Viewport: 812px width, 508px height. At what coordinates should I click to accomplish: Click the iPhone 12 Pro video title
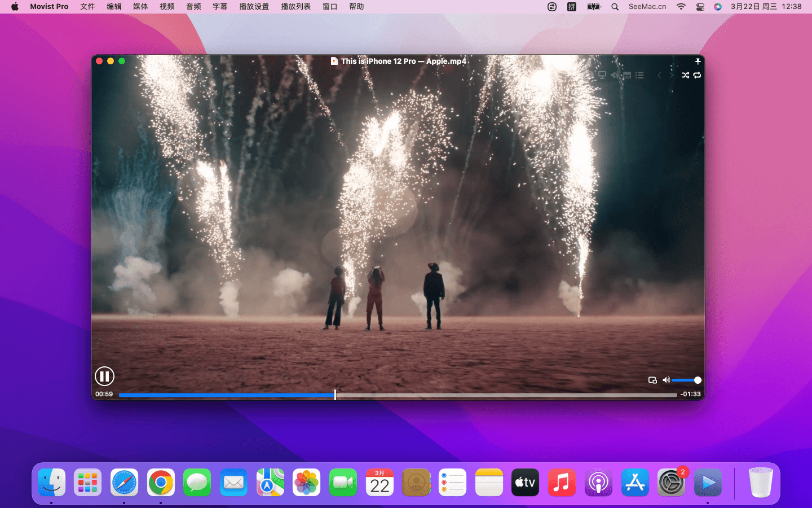tap(403, 62)
